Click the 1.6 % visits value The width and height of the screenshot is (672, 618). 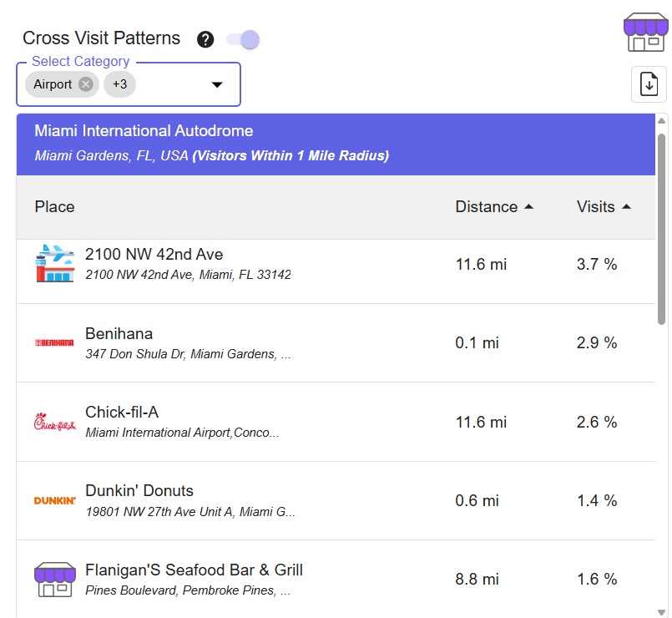(597, 580)
